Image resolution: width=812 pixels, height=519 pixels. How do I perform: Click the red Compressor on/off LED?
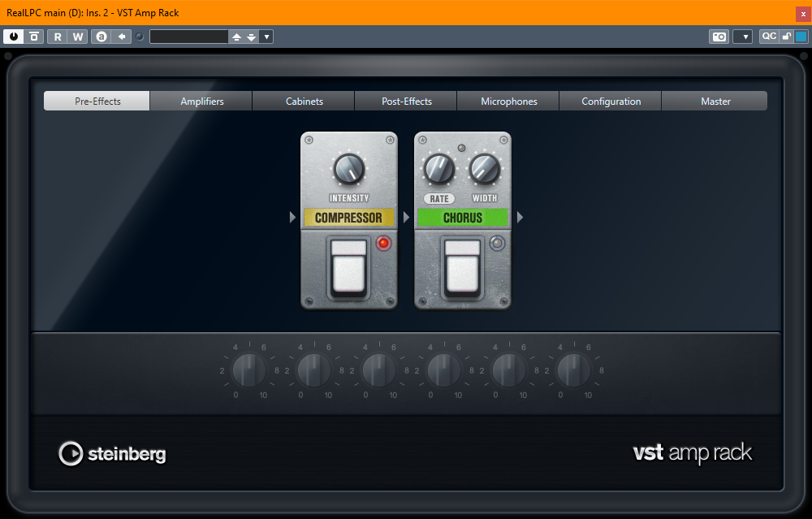383,243
